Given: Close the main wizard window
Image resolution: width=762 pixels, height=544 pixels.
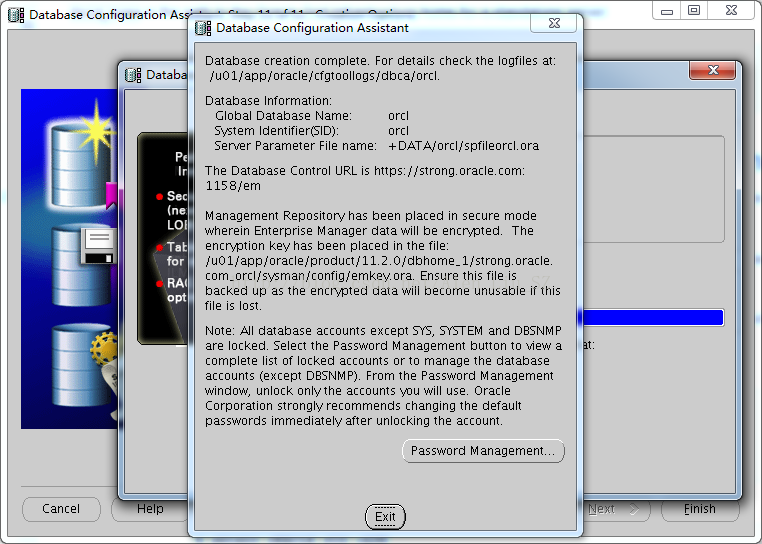Looking at the screenshot, I should [x=731, y=11].
